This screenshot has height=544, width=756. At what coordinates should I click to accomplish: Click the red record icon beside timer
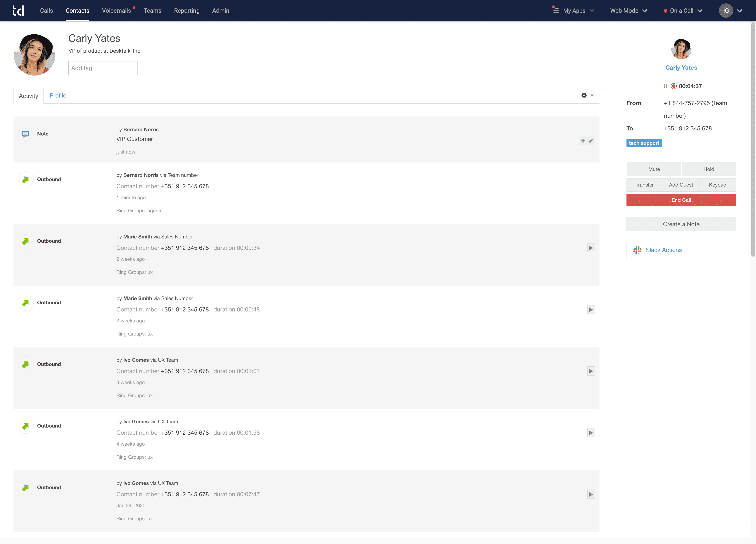click(674, 86)
